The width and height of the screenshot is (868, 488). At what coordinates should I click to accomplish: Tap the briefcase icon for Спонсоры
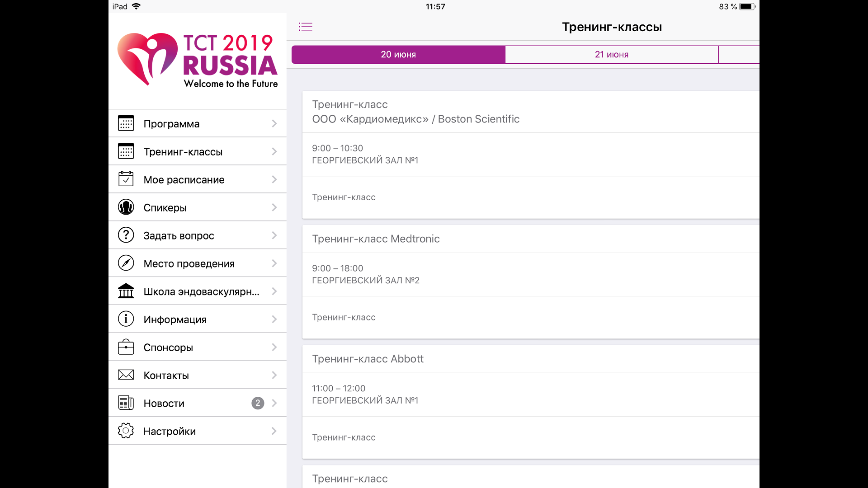pos(126,347)
